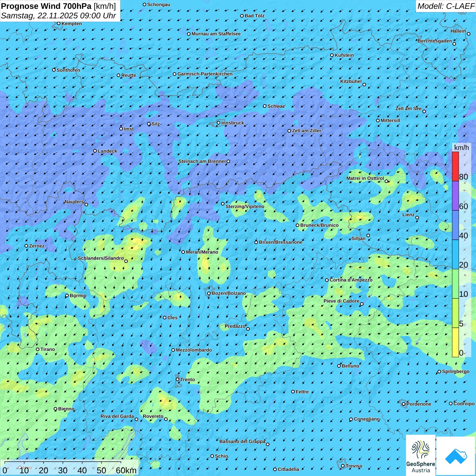Click the Cortina d'Ampezzo location dot
Viewport: 476px width, 476px height.
click(x=327, y=280)
